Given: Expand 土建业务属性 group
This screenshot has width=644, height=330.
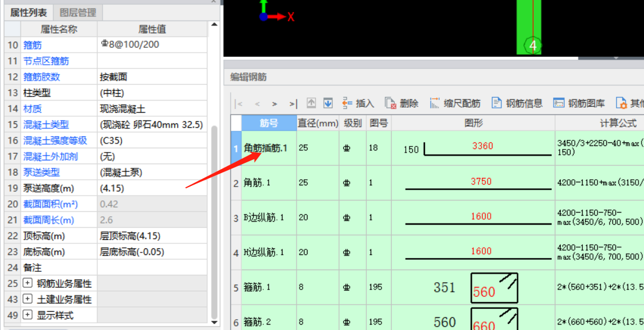Looking at the screenshot, I should coord(27,299).
